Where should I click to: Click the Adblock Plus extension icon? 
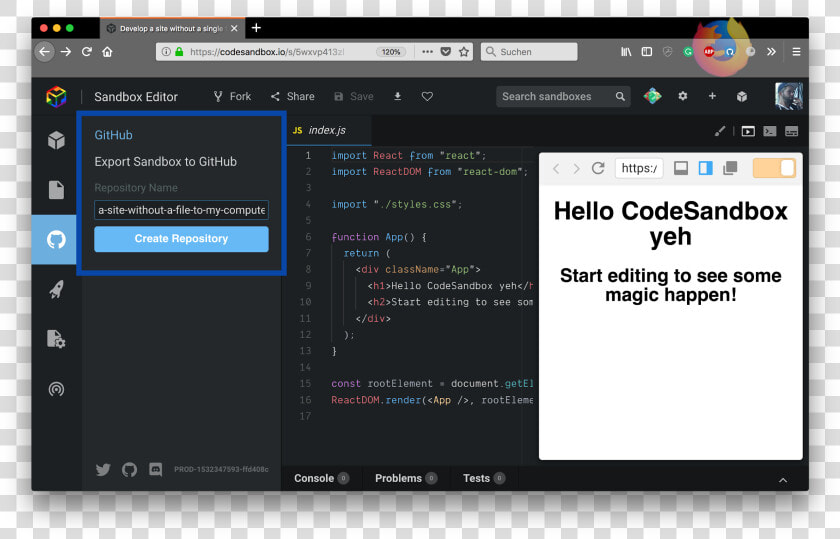709,52
